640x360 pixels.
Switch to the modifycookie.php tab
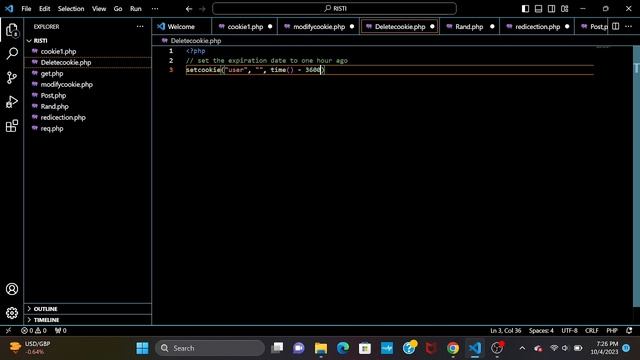[319, 27]
